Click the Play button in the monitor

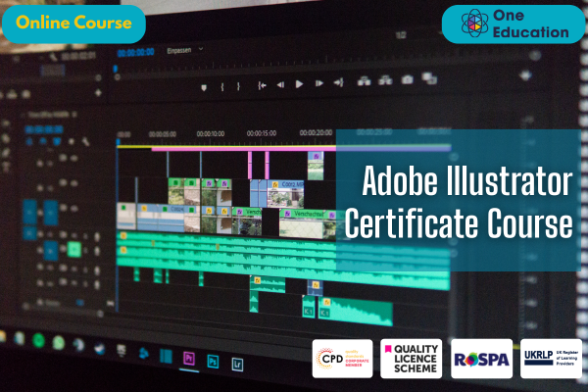299,85
